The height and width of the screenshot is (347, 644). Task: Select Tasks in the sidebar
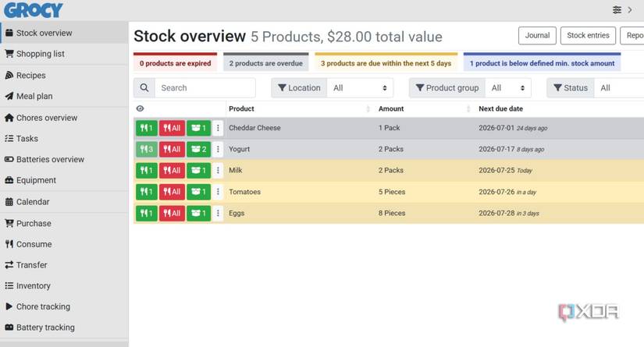tap(64, 139)
